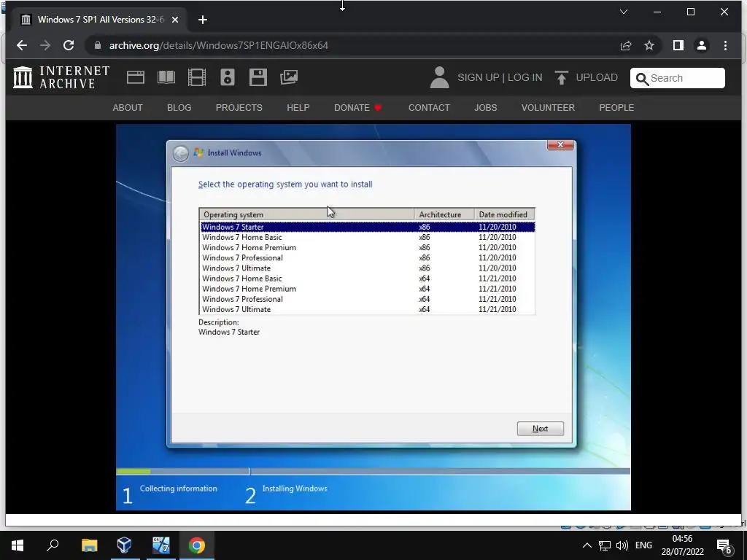Close the Install Windows dialog

point(560,145)
